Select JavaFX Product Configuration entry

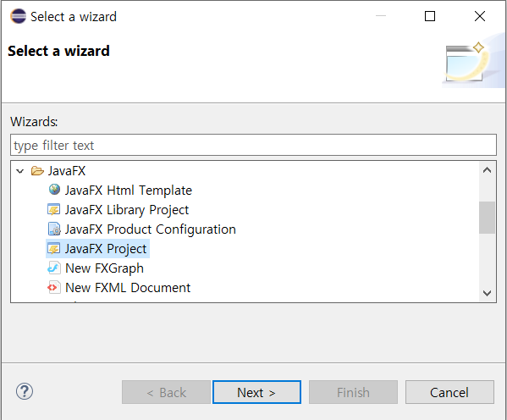(151, 229)
